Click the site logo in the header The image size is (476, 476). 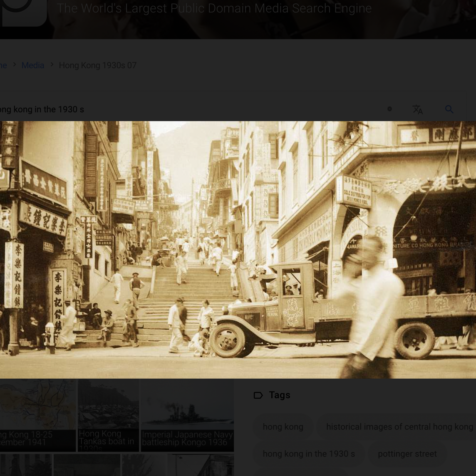pyautogui.click(x=24, y=10)
